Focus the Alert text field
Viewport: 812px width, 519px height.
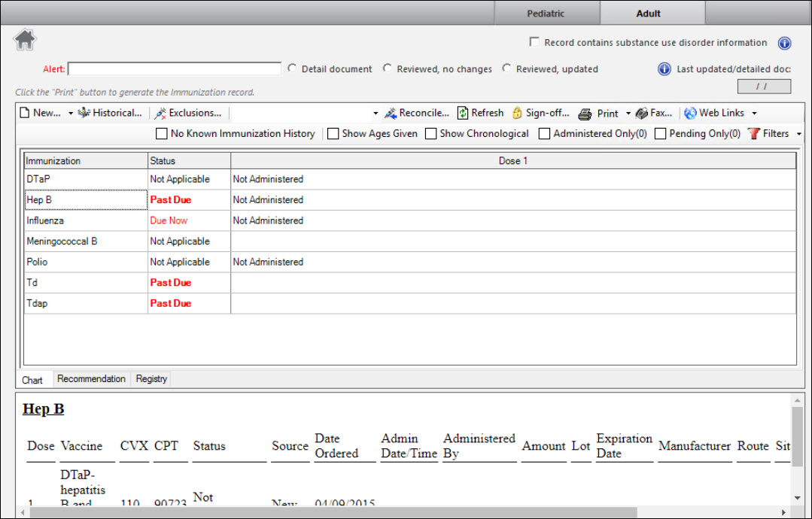175,68
